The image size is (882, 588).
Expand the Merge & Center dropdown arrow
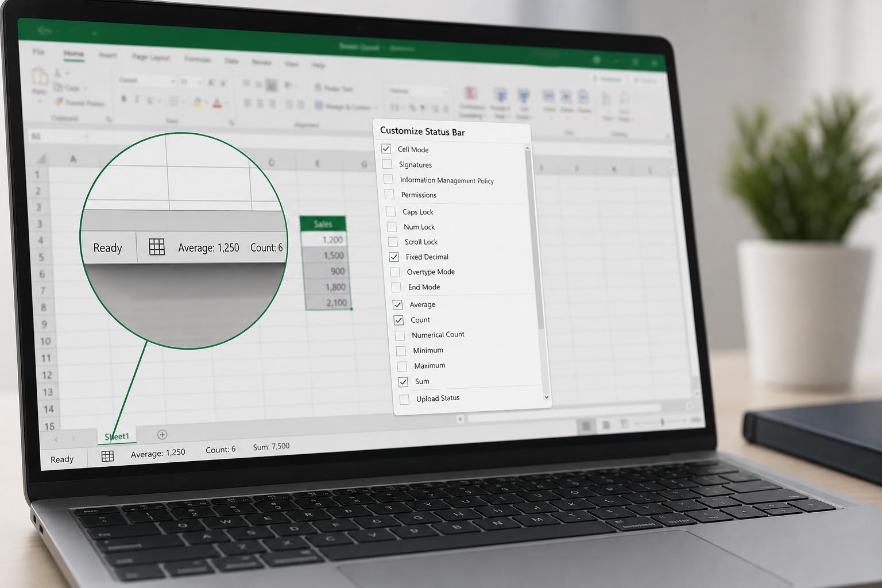pos(376,107)
